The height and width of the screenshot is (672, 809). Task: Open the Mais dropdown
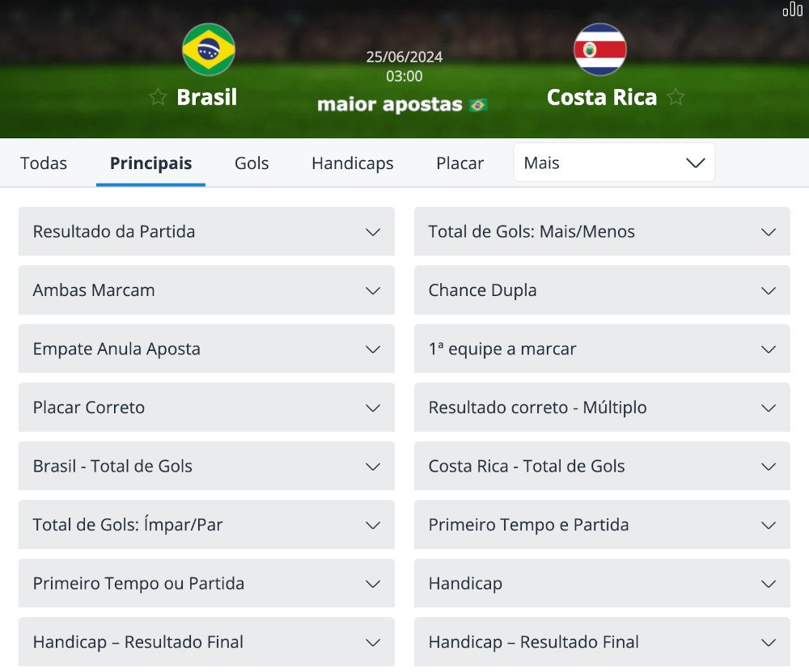point(613,163)
